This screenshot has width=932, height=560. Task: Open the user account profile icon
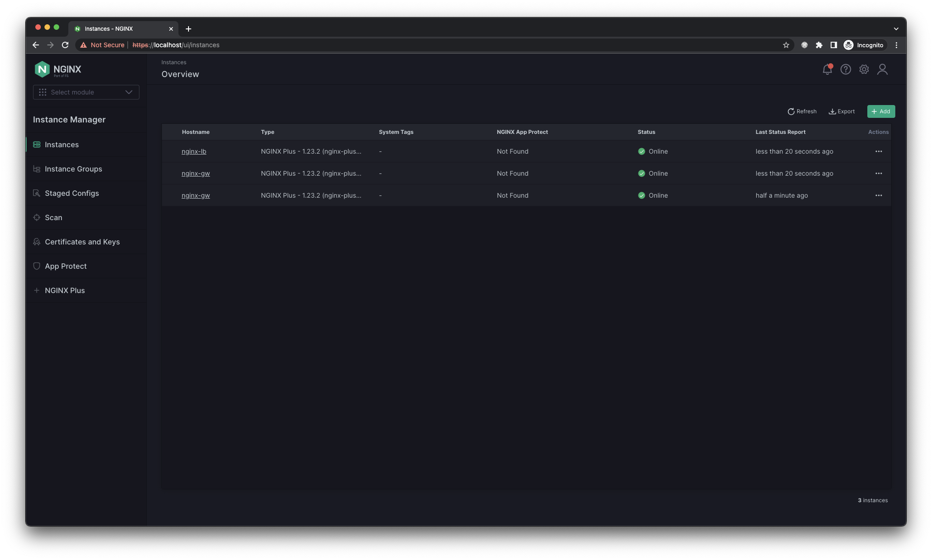(882, 69)
